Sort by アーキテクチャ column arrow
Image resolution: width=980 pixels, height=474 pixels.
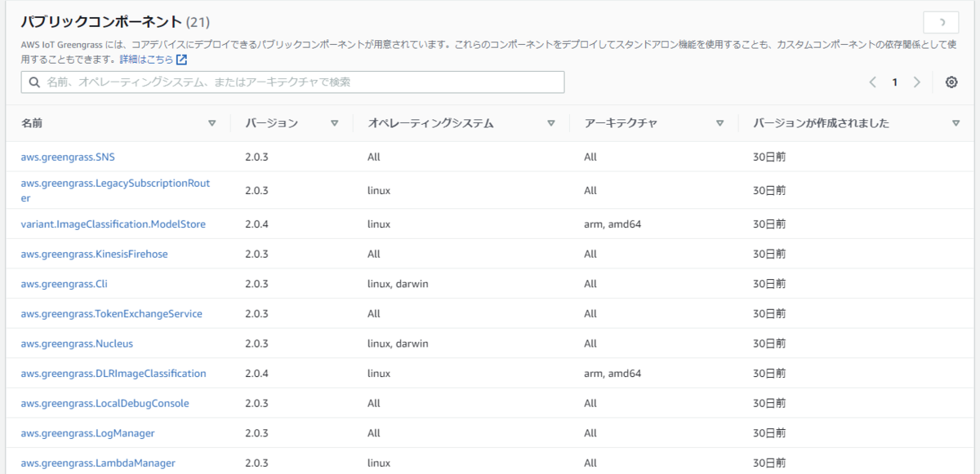click(x=719, y=124)
